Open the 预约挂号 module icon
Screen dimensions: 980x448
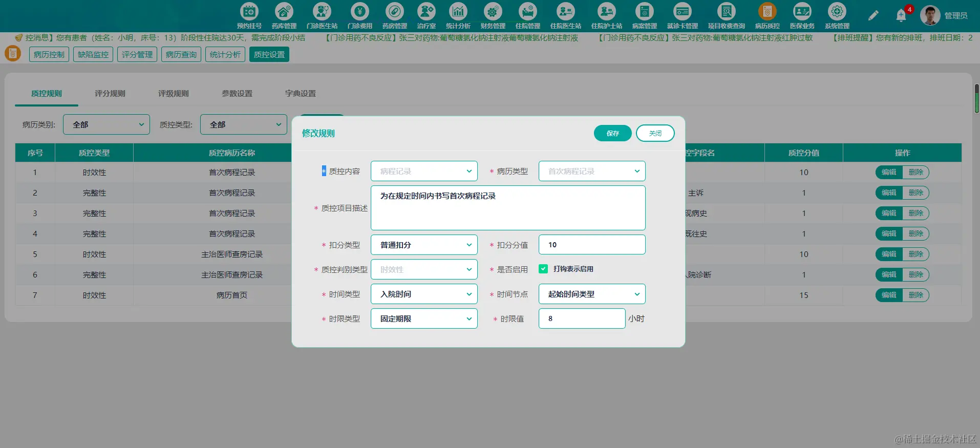tap(249, 11)
